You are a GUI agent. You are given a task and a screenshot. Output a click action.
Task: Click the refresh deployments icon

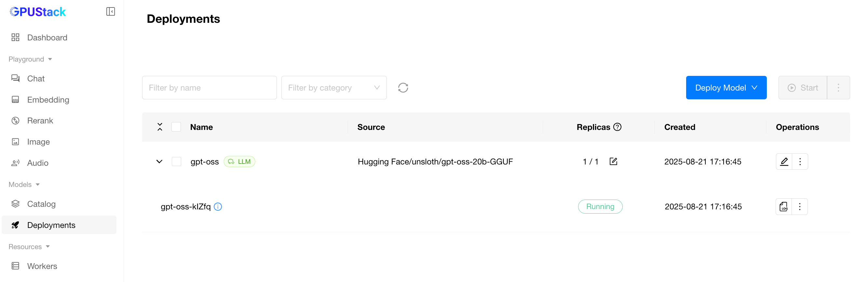click(x=403, y=88)
